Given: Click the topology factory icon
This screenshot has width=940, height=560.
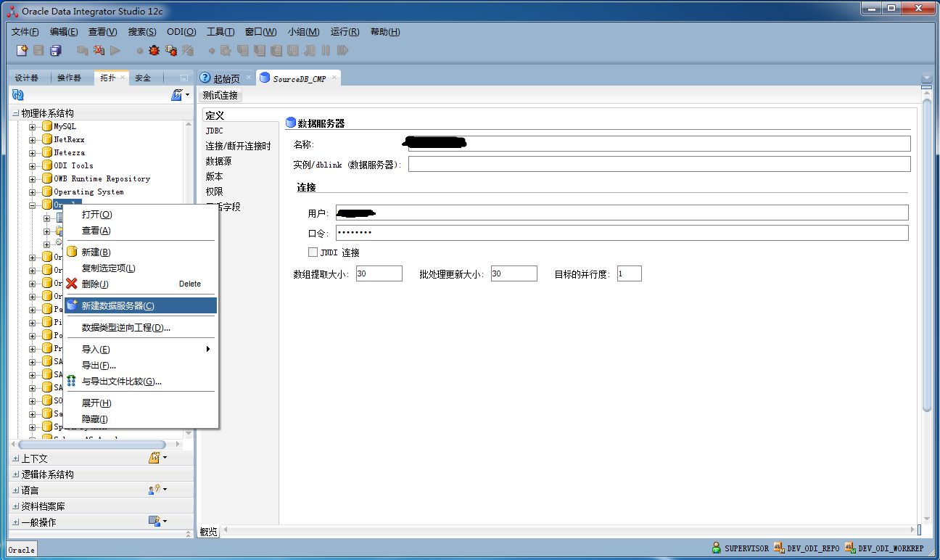Looking at the screenshot, I should (176, 95).
